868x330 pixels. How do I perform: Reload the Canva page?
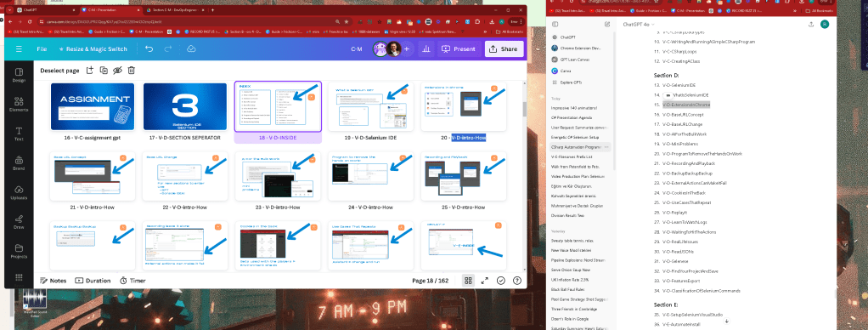point(31,21)
